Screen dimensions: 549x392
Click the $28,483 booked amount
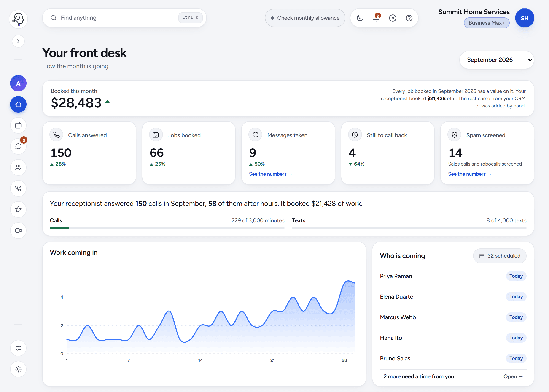(76, 103)
